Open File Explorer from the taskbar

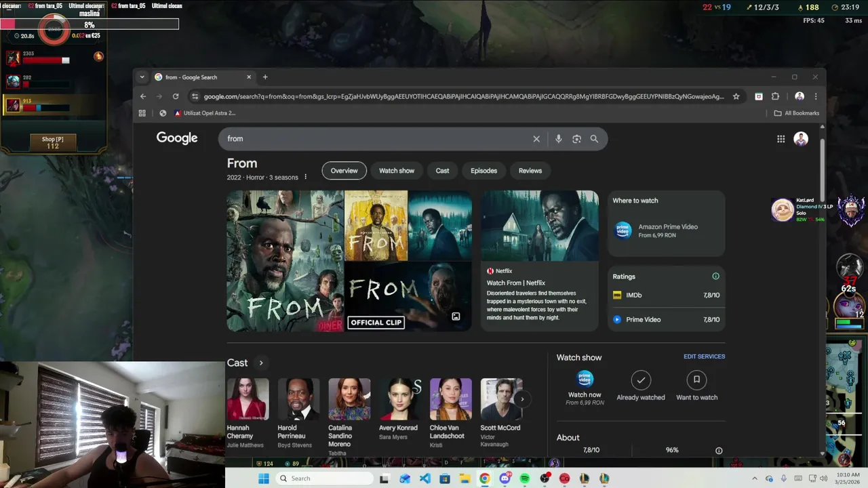click(465, 479)
